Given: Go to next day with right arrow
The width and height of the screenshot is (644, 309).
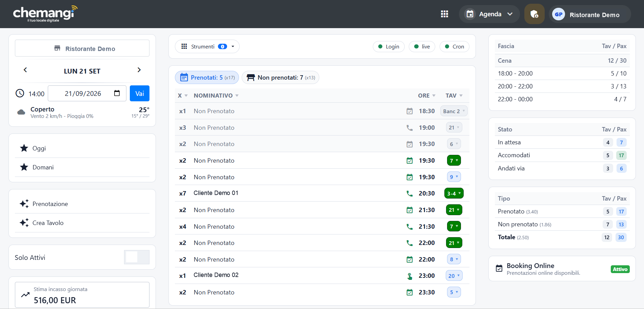Looking at the screenshot, I should [139, 70].
